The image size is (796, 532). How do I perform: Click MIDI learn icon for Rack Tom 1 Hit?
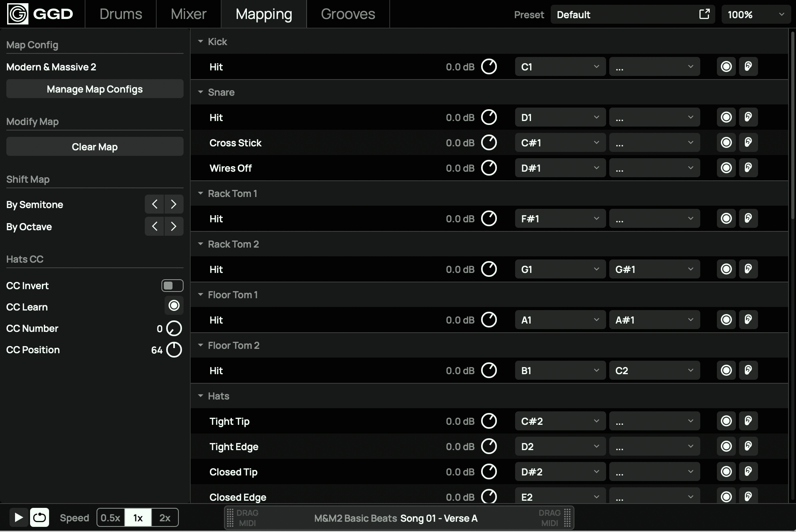[726, 218]
